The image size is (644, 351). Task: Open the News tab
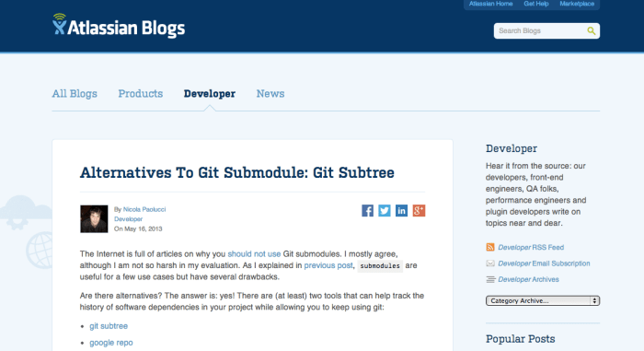pos(270,94)
